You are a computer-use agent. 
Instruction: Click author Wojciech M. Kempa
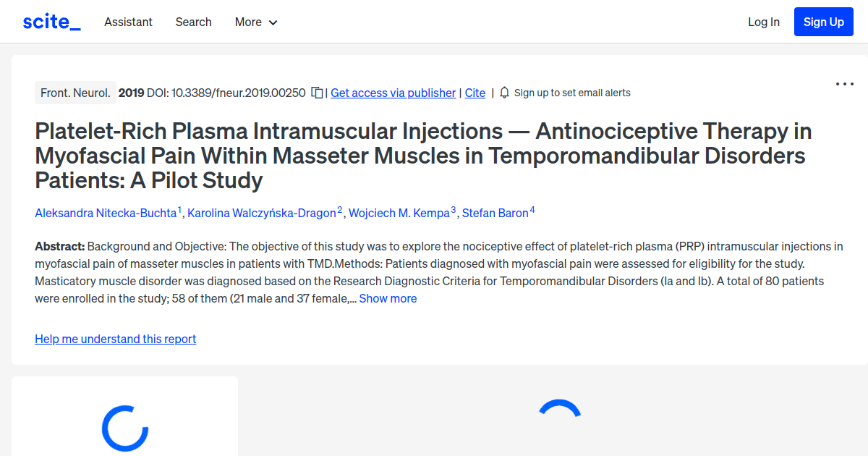tap(399, 213)
